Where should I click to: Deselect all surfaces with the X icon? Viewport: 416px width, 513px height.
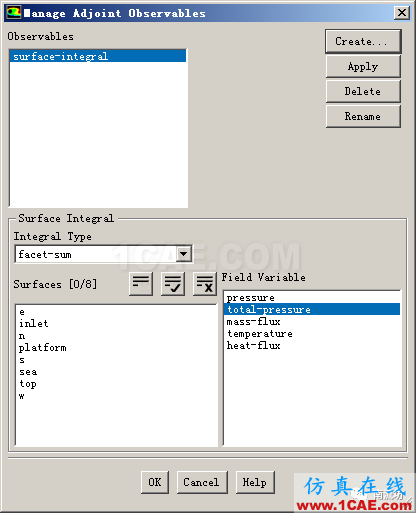click(x=205, y=284)
